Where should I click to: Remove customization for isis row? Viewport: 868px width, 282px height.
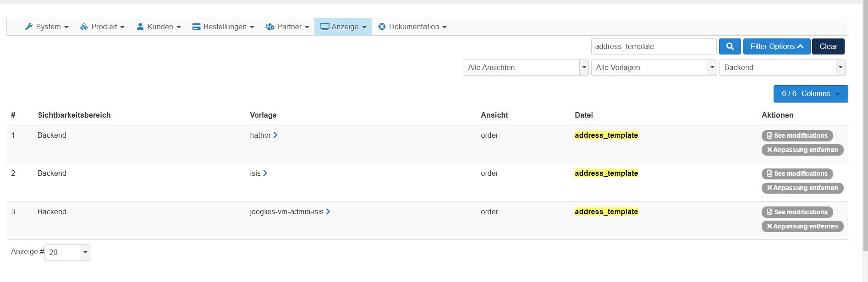(802, 188)
